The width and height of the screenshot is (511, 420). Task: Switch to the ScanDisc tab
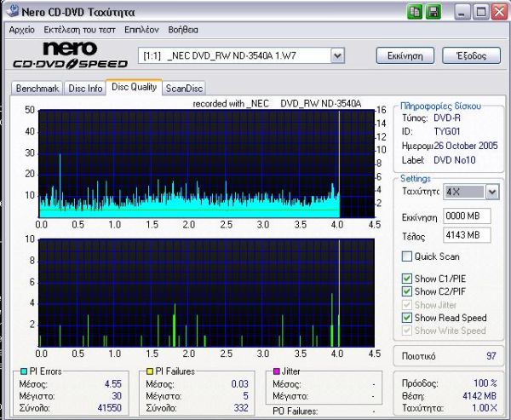point(184,89)
